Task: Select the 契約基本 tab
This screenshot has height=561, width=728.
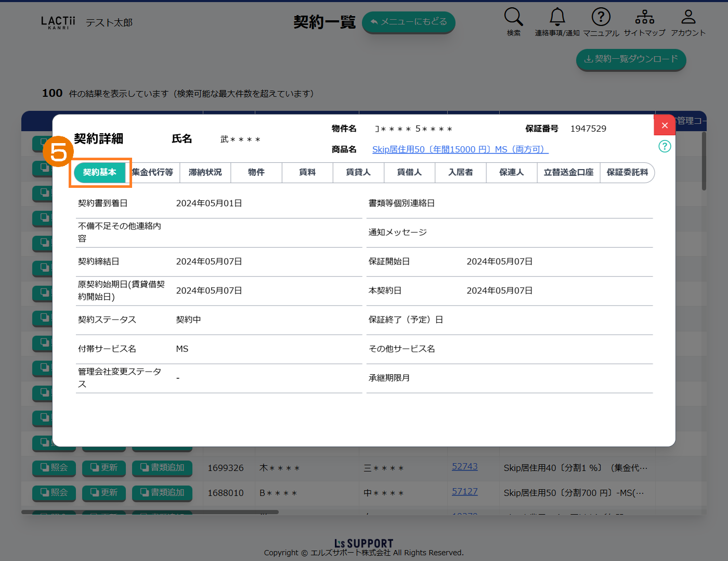Action: pos(100,173)
